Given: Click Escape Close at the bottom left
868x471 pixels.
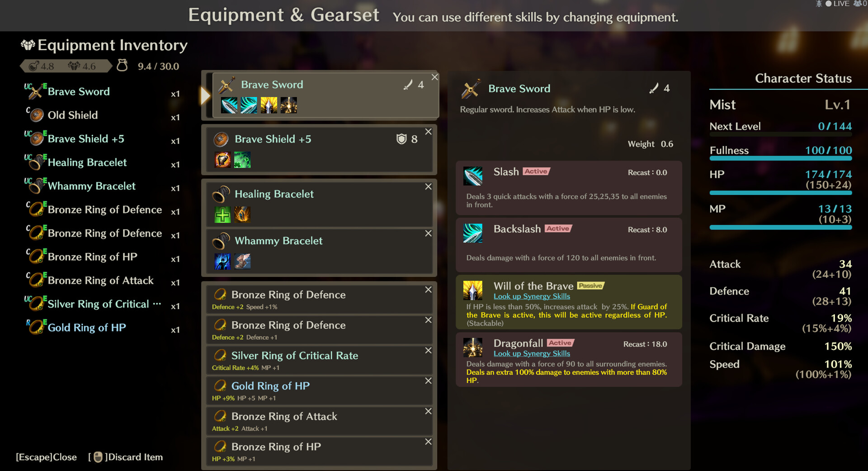Looking at the screenshot, I should pyautogui.click(x=46, y=457).
